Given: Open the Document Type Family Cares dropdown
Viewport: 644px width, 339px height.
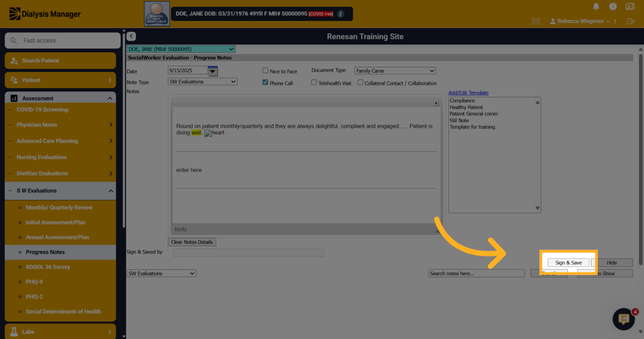Looking at the screenshot, I should (x=395, y=71).
